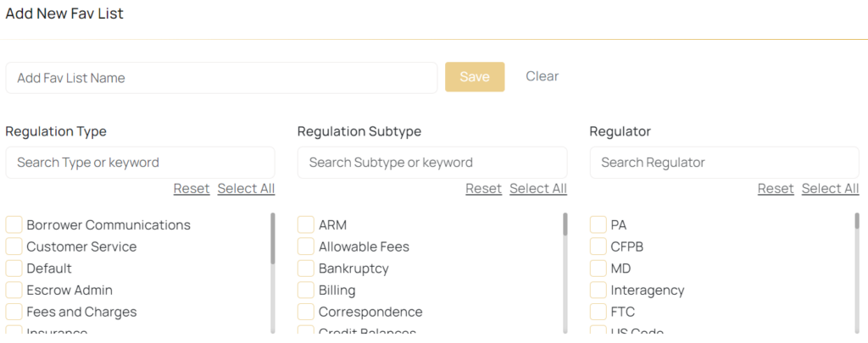Select the Interagency regulator checkbox
The image size is (868, 343).
(598, 290)
